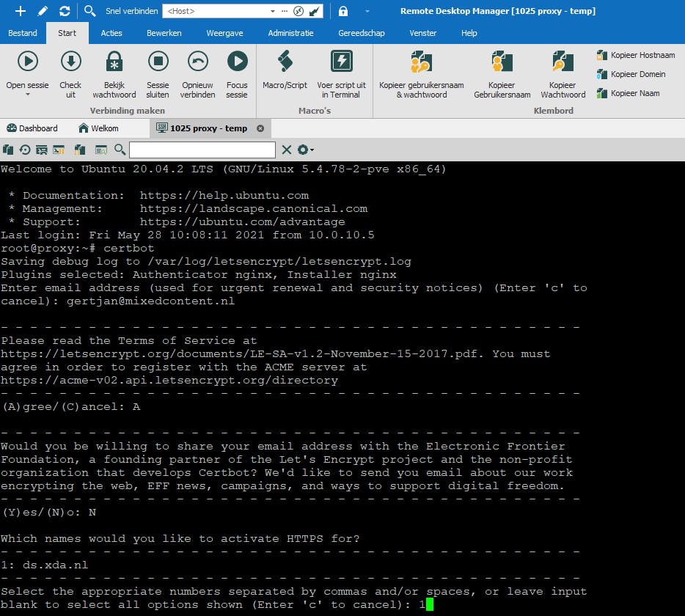685x616 pixels.
Task: Click the refresh arrows icon in title bar
Action: (x=65, y=11)
